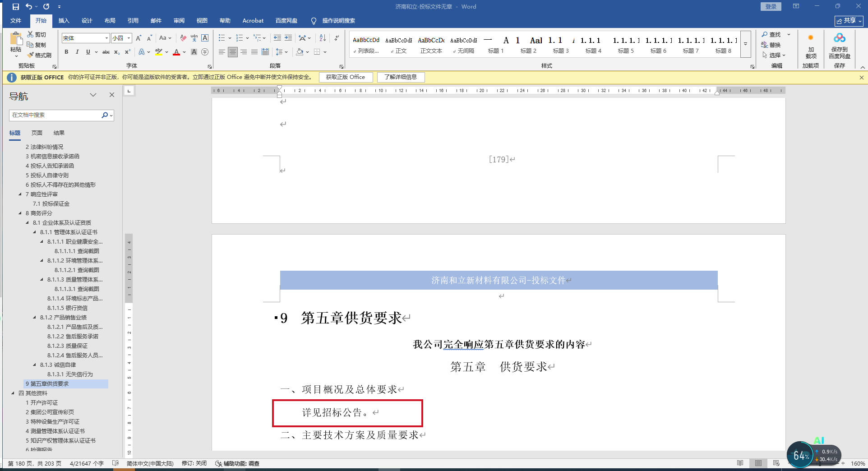Viewport: 868px width, 471px height.
Task: Open the phonetic guide (wén) tool
Action: tap(194, 38)
